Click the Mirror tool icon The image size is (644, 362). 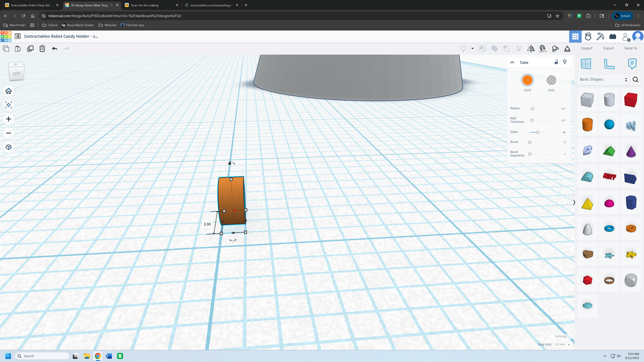click(531, 49)
